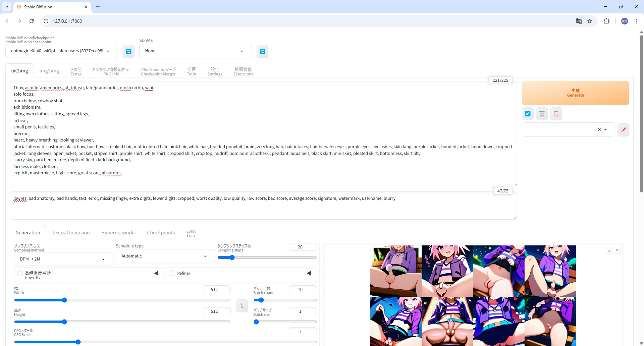Adjust the Sampling steps slider
The height and width of the screenshot is (346, 644).
(267, 257)
